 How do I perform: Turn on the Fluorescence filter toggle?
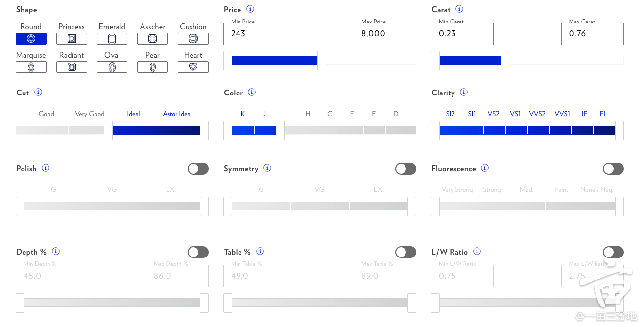(x=613, y=169)
